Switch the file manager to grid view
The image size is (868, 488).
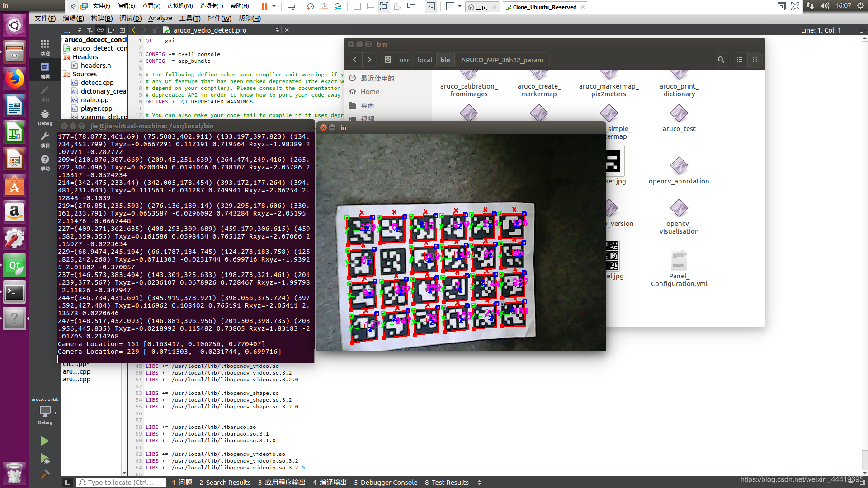(x=755, y=60)
